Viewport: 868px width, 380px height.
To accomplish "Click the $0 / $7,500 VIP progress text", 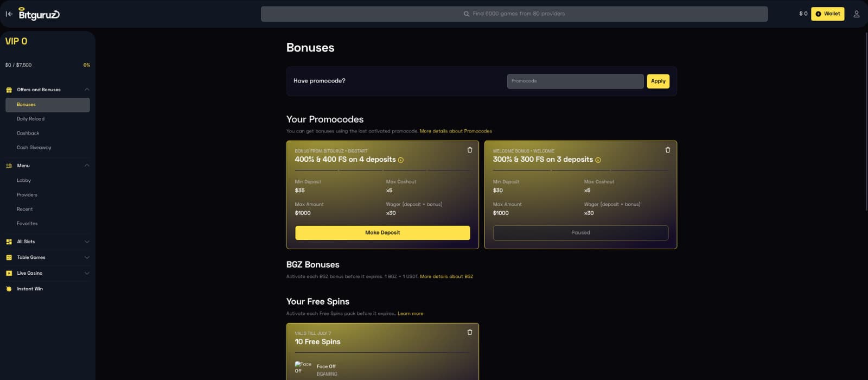I will point(18,65).
